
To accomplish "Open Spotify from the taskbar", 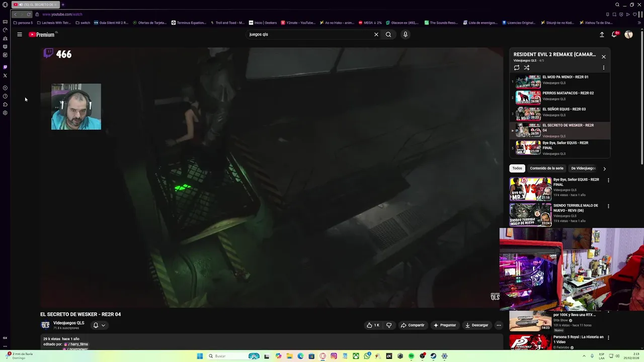I will tap(411, 356).
